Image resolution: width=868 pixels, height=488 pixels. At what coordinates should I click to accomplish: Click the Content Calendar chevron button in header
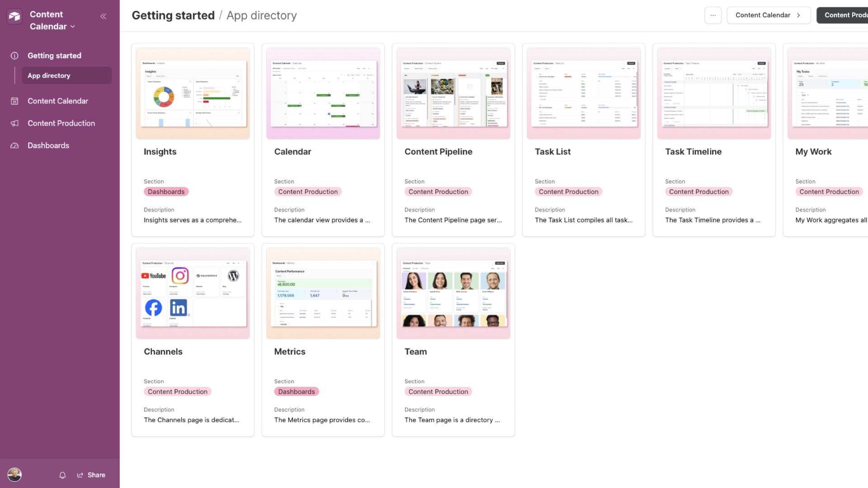click(x=768, y=15)
